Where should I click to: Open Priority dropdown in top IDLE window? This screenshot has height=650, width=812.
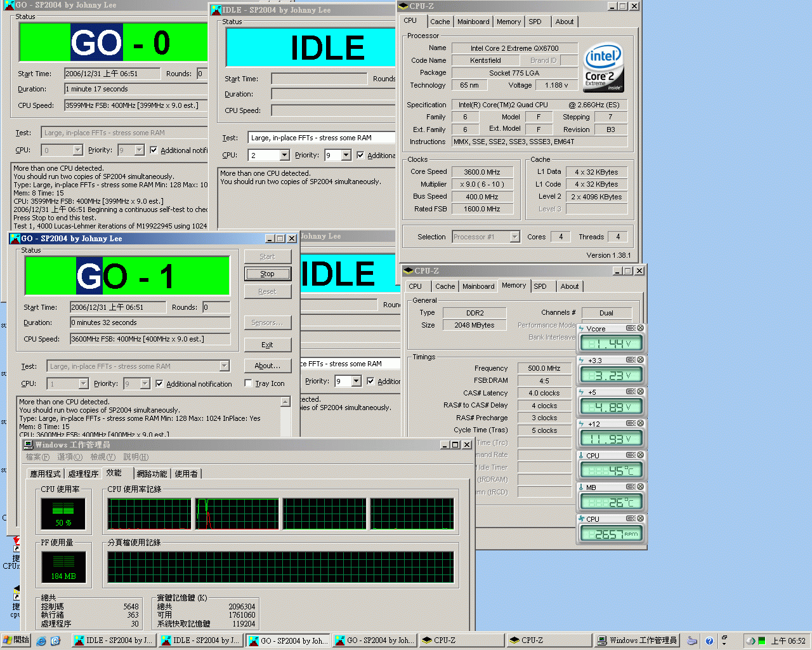(x=346, y=156)
